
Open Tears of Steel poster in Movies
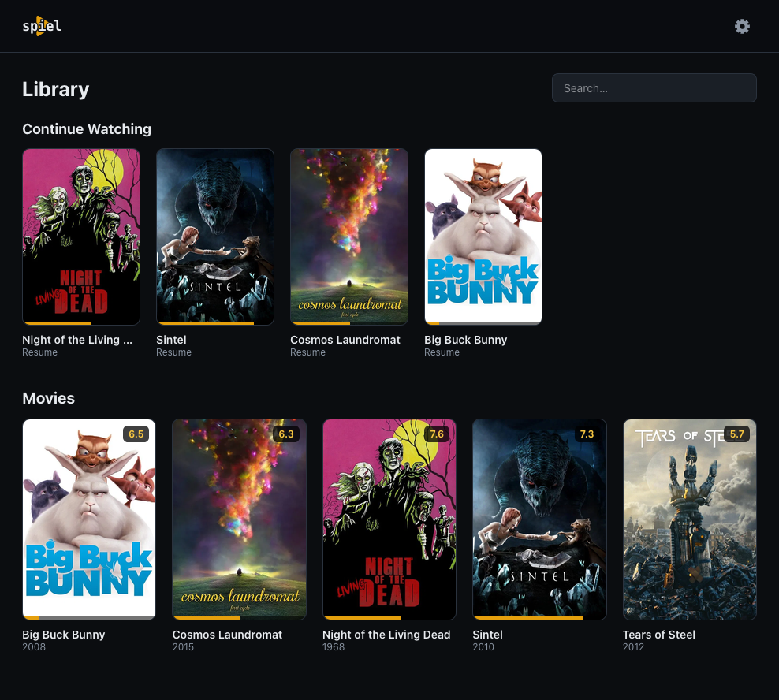[690, 519]
